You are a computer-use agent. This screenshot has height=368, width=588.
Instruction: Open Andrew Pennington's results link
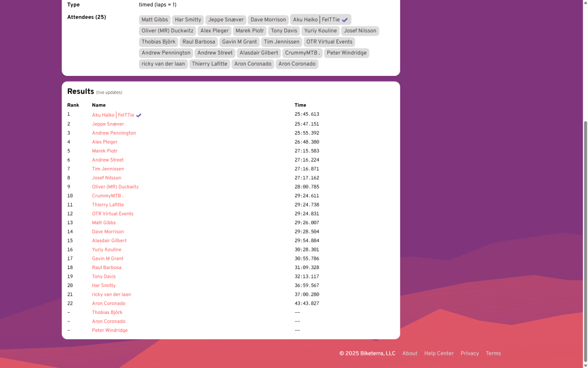pyautogui.click(x=114, y=133)
